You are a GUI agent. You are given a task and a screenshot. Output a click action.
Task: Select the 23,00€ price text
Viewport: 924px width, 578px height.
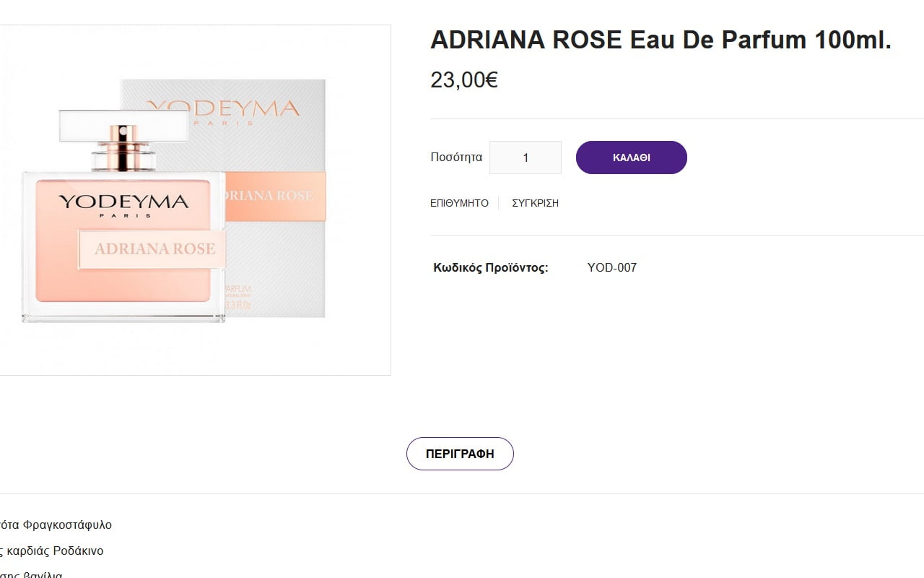click(x=463, y=80)
